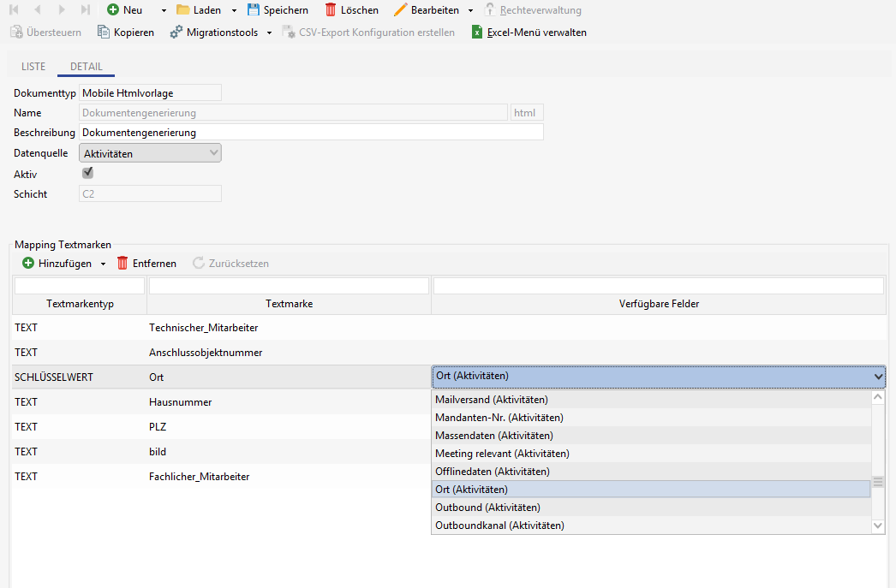
Task: Open the dropdown arrow next to Neu
Action: pos(164,10)
